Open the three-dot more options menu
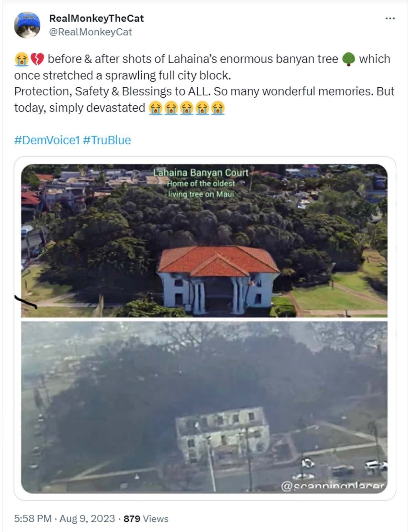The image size is (414, 532). [390, 18]
